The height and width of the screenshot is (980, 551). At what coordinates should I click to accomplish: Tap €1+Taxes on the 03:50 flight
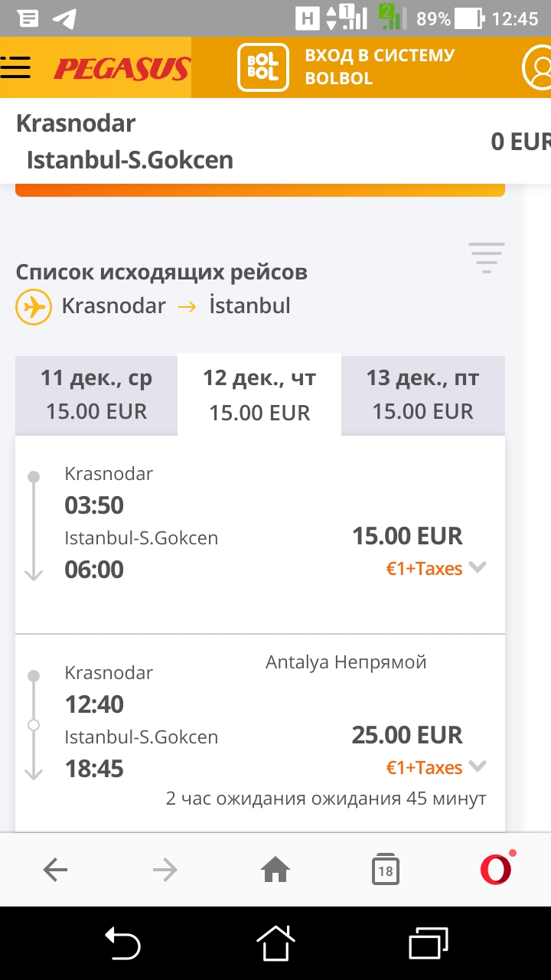click(424, 569)
